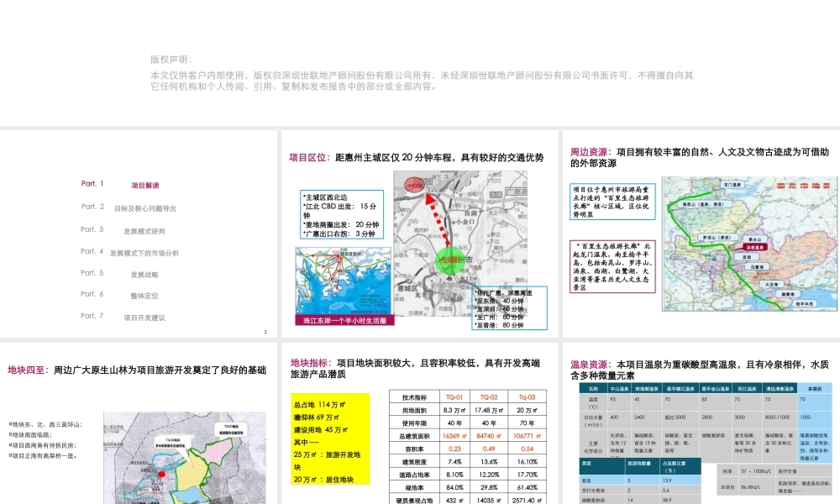Select the blue-bordered 主城区西北边 travel time box

(x=341, y=215)
